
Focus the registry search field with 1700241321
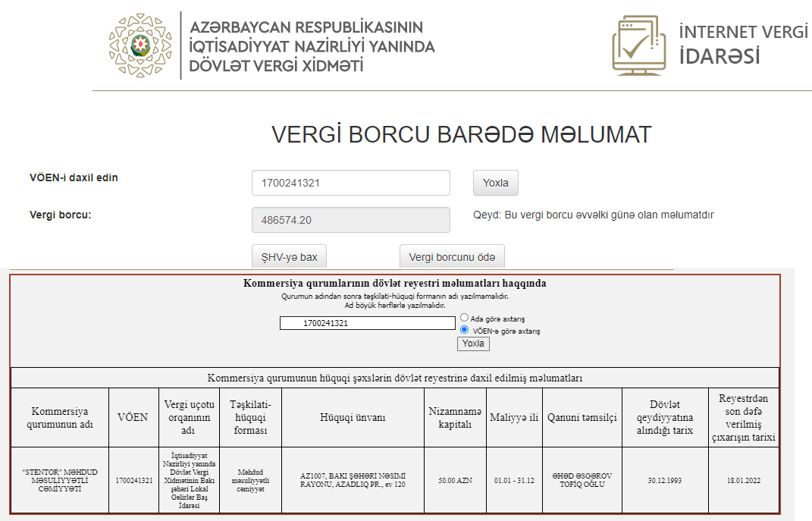tap(367, 323)
